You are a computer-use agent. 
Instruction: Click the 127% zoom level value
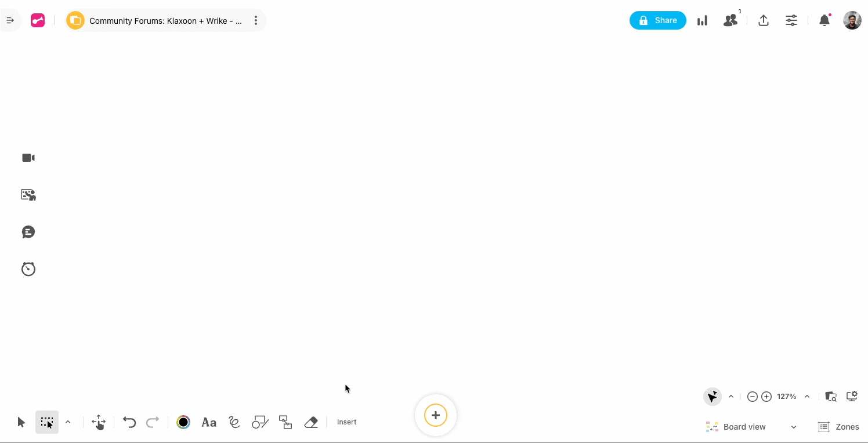[787, 397]
